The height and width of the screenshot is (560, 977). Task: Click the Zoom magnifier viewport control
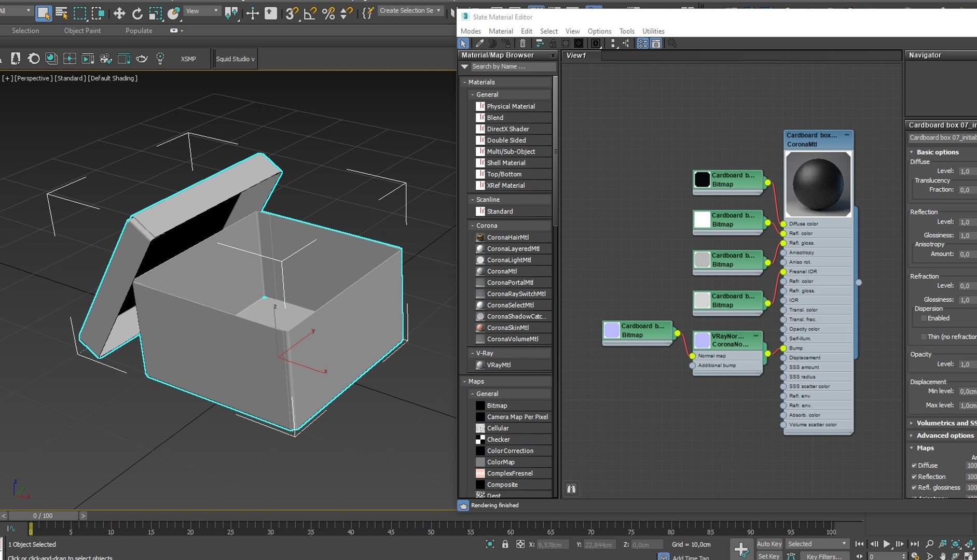tap(929, 544)
